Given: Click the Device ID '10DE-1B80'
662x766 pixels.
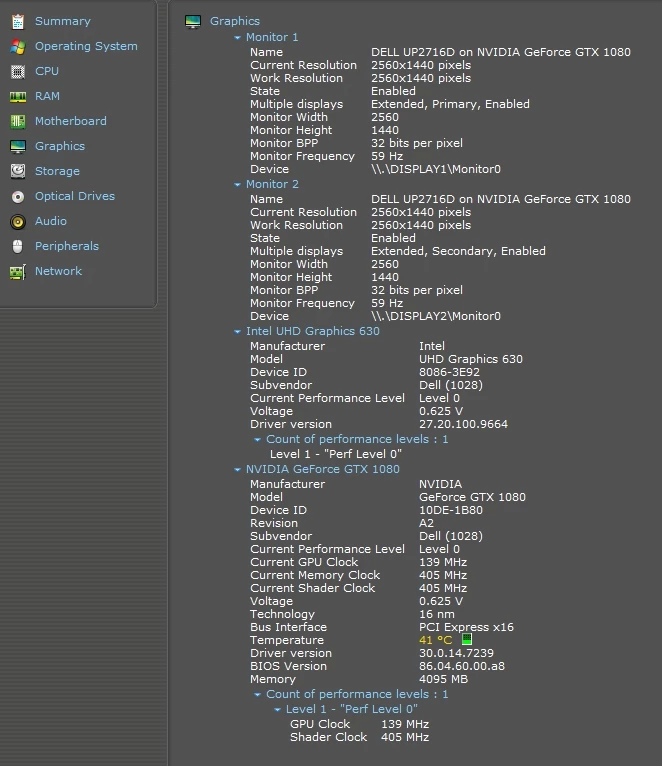Looking at the screenshot, I should pyautogui.click(x=451, y=510).
